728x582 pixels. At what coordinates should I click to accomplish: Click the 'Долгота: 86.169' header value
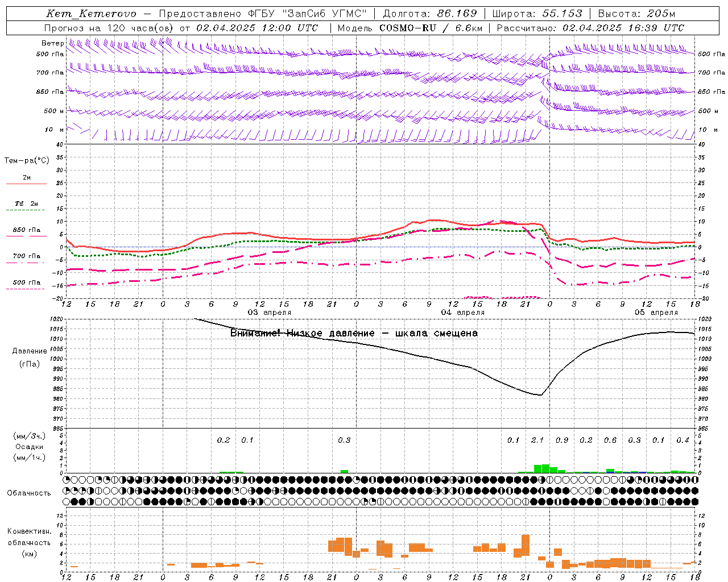[x=430, y=14]
